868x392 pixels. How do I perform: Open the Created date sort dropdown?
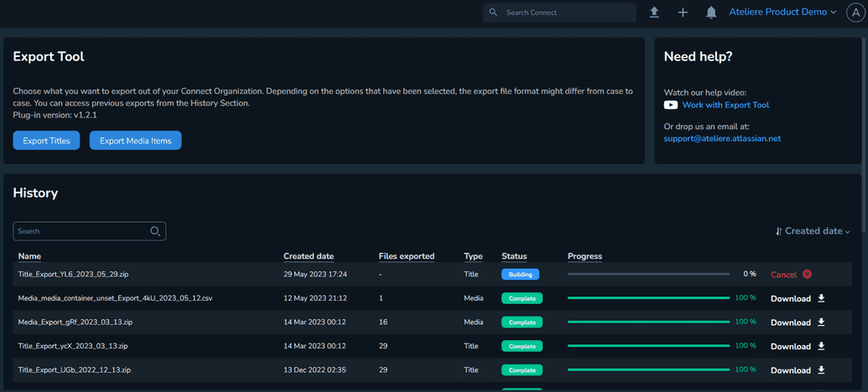point(813,231)
